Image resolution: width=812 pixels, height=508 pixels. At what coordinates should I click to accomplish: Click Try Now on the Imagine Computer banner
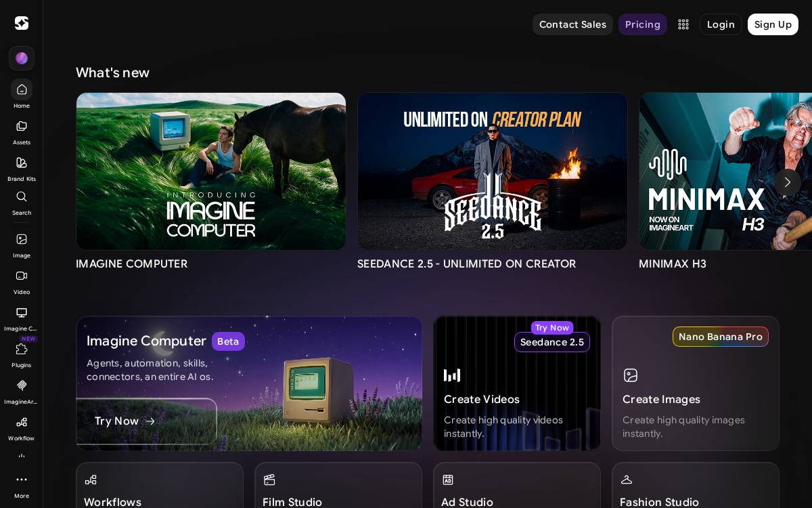(146, 421)
